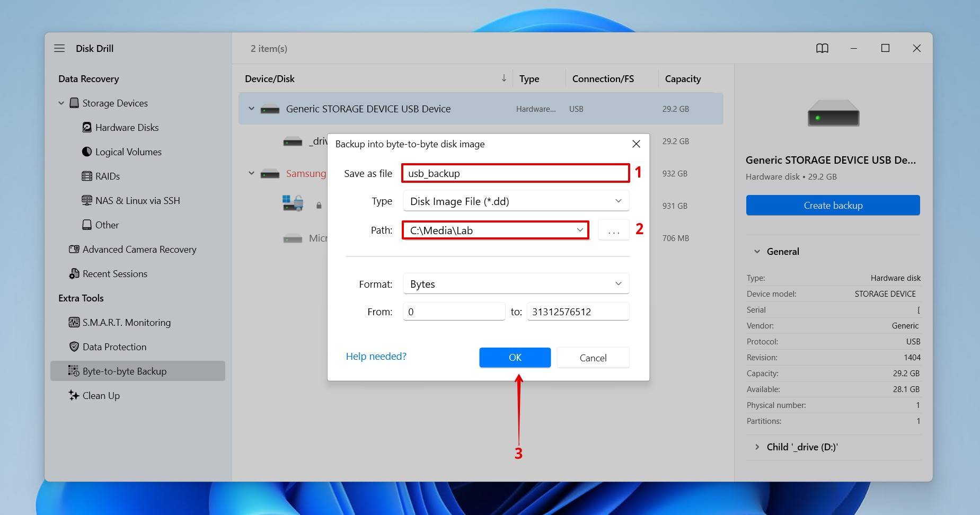Open the hamburger menu beside Disk Drill
The width and height of the screenshot is (980, 515).
59,48
